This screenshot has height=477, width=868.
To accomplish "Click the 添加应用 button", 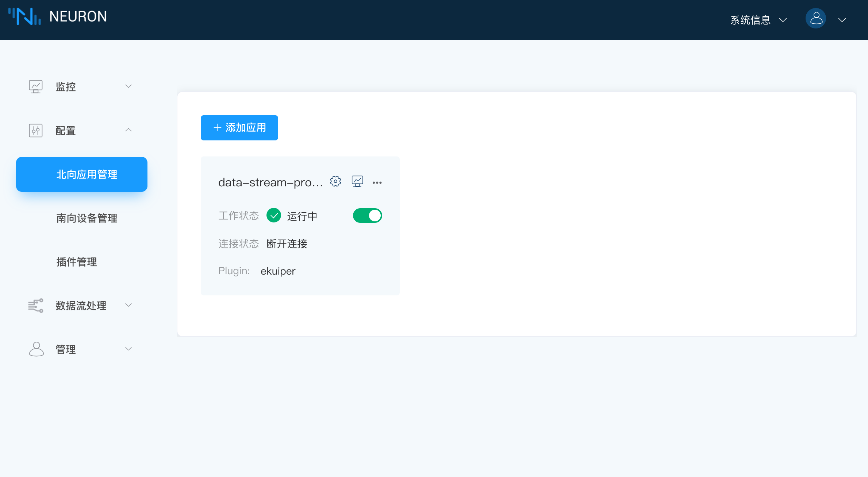I will click(x=239, y=128).
